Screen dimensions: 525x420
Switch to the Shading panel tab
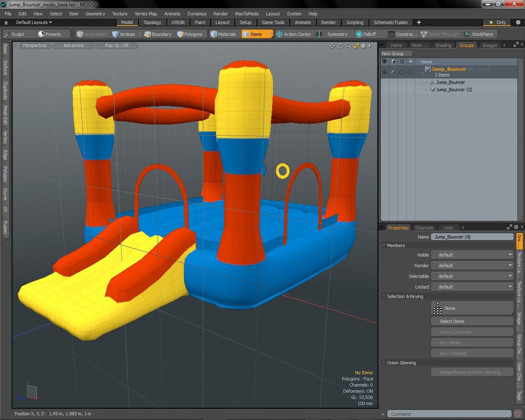point(443,45)
